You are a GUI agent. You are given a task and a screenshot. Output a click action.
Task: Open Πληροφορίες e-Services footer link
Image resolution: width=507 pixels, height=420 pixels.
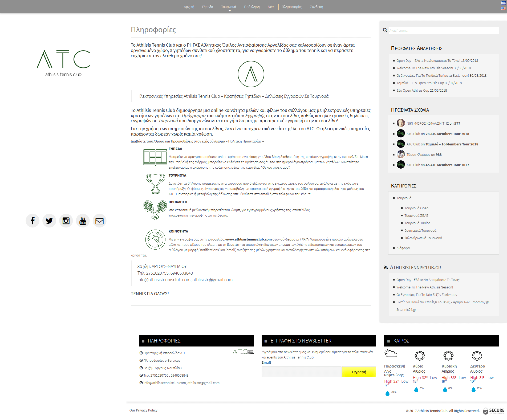point(162,361)
